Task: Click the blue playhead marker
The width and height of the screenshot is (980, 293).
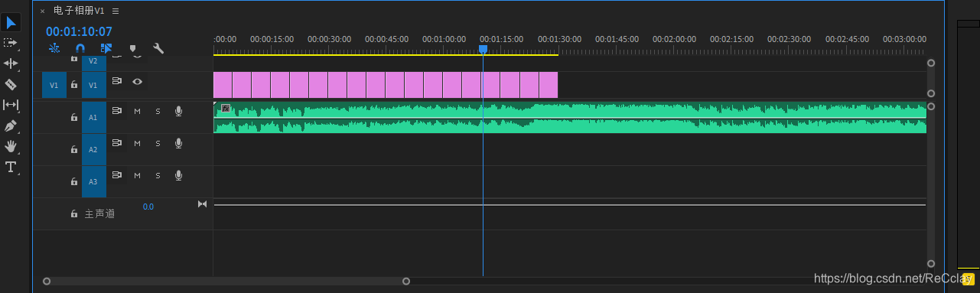Action: pyautogui.click(x=483, y=49)
